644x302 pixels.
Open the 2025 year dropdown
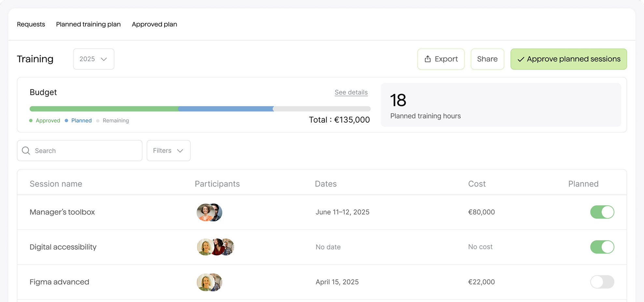(x=93, y=59)
